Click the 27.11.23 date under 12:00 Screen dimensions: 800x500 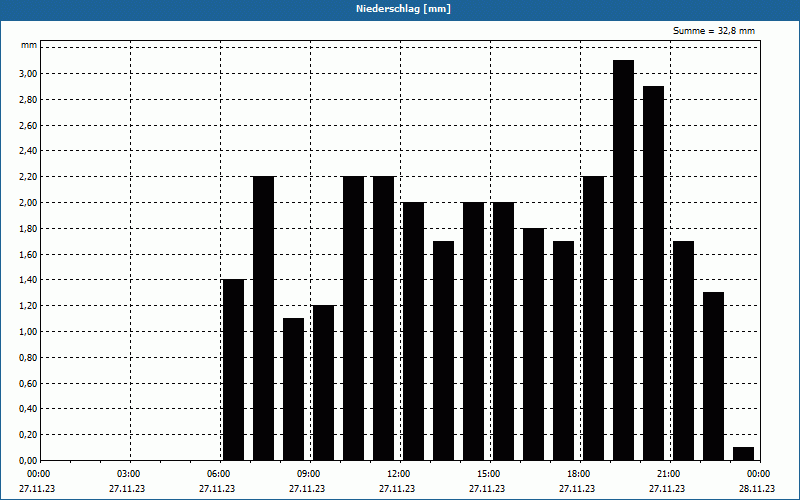[x=397, y=488]
